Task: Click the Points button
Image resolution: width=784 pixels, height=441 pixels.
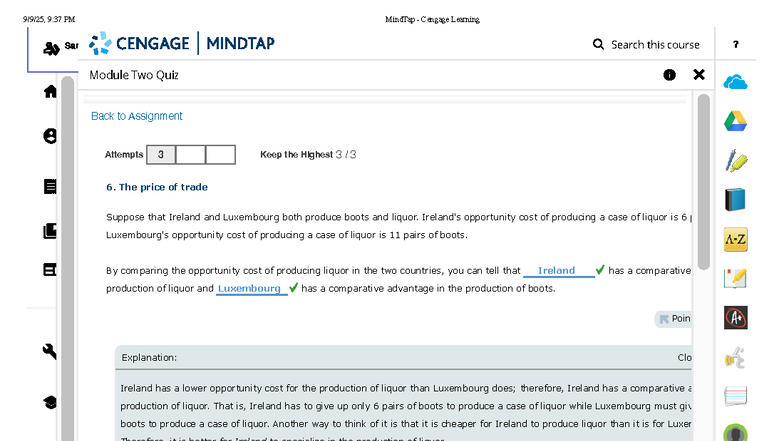Action: (x=674, y=319)
